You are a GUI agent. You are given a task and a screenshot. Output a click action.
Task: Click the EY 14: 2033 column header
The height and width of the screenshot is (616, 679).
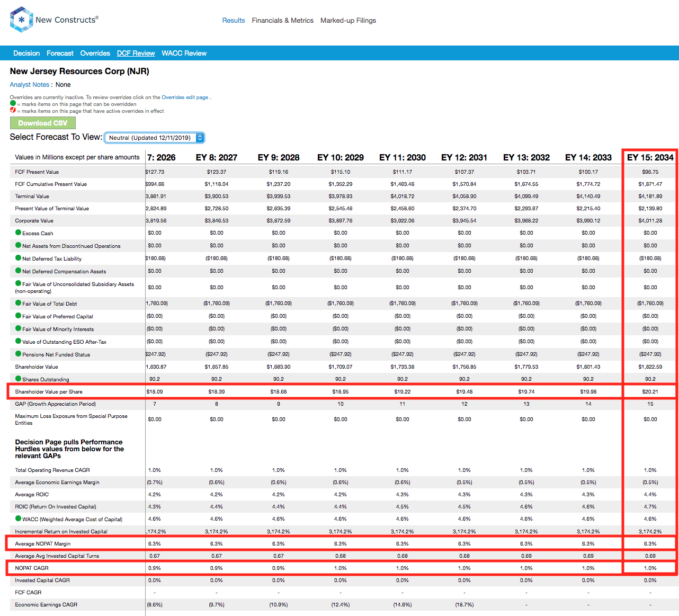point(588,157)
